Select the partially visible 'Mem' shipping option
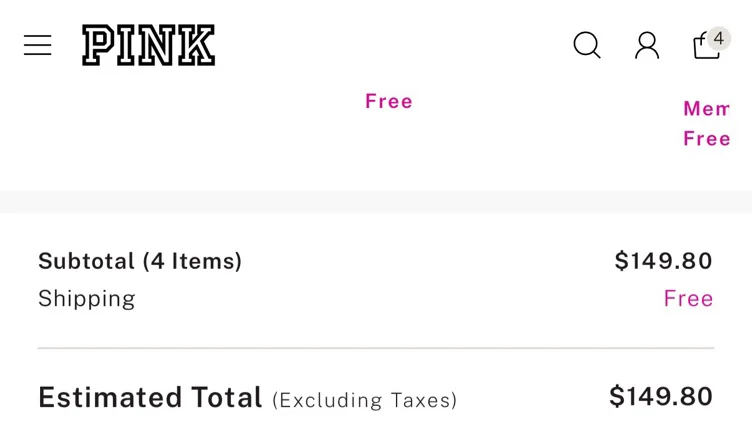752x431 pixels. click(706, 109)
